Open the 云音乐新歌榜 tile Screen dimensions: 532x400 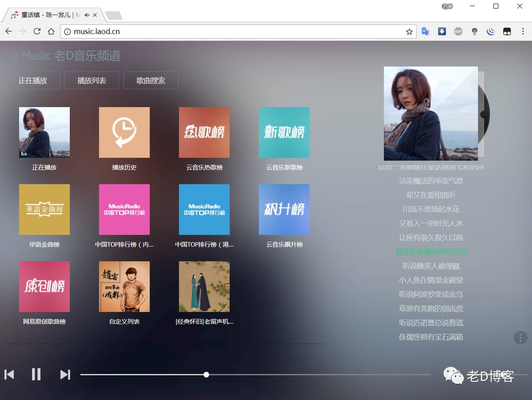[x=284, y=132]
